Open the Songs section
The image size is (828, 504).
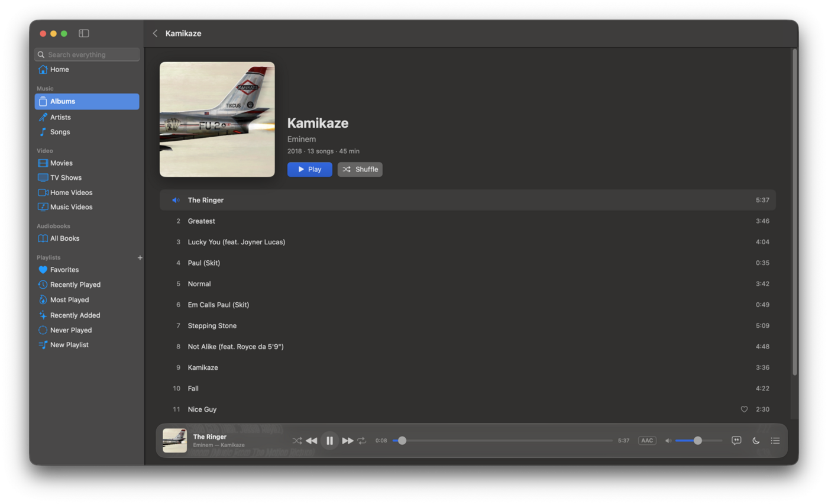pyautogui.click(x=87, y=132)
